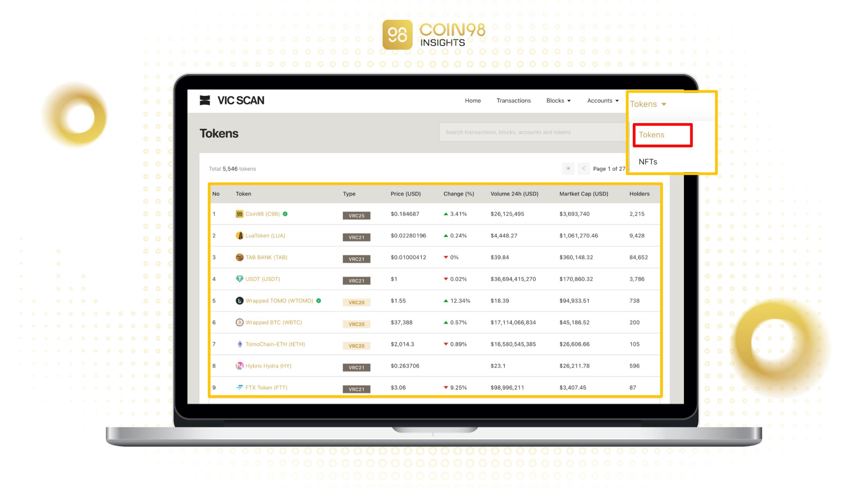868x488 pixels.
Task: Click the 12.34% change value
Action: pyautogui.click(x=460, y=301)
